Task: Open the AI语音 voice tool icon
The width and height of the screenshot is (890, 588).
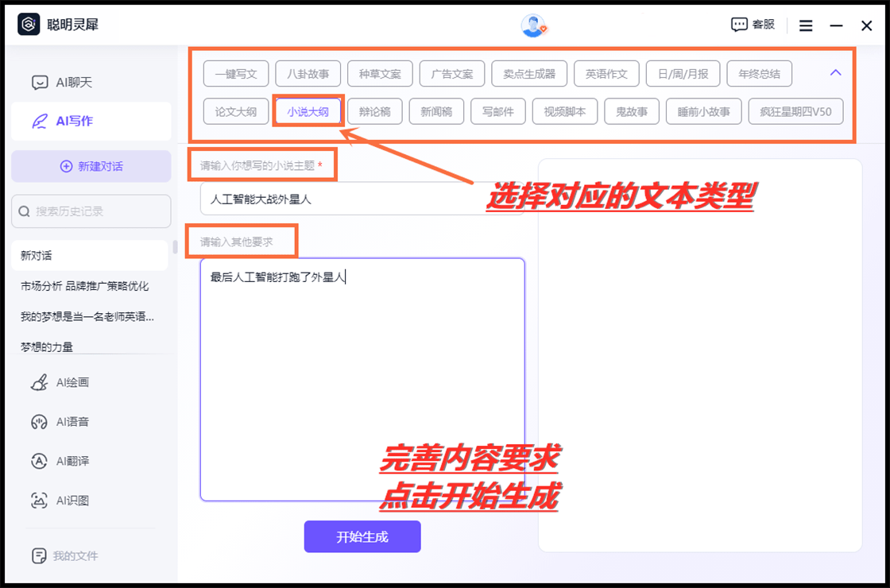Action: 39,422
